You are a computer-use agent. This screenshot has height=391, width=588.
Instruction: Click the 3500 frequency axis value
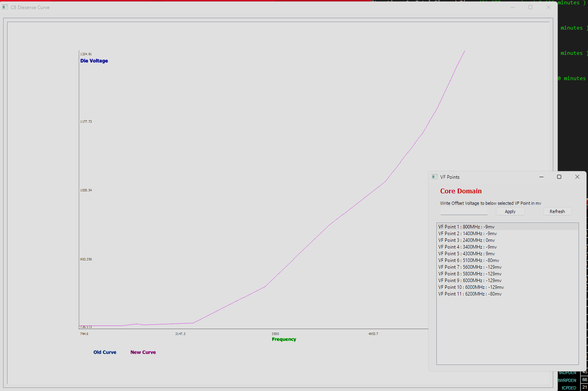pos(275,334)
